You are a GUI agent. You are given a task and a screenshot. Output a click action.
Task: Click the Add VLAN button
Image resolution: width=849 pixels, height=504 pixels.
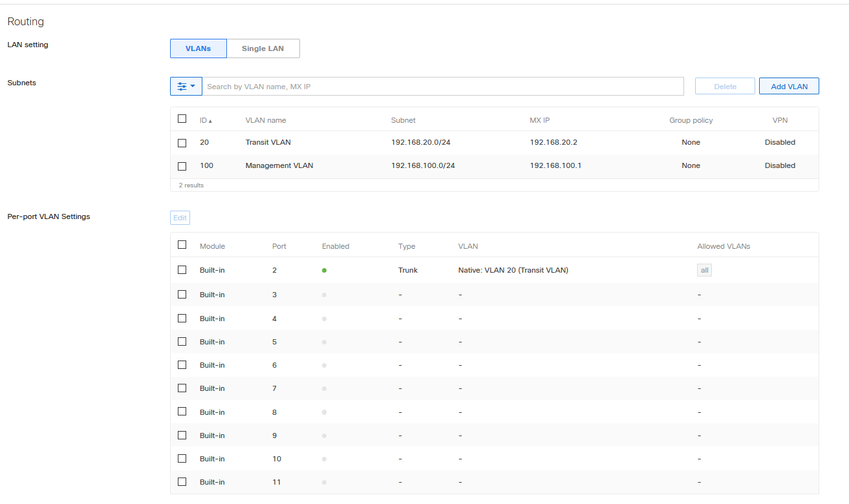click(x=788, y=86)
